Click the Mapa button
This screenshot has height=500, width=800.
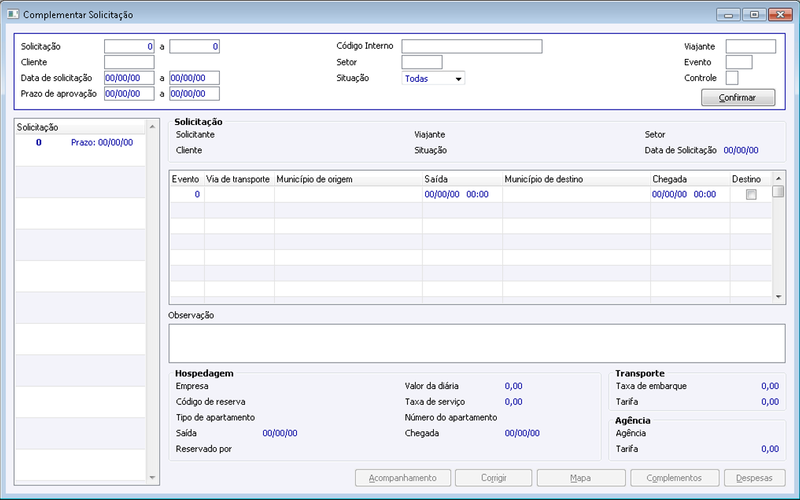point(581,478)
